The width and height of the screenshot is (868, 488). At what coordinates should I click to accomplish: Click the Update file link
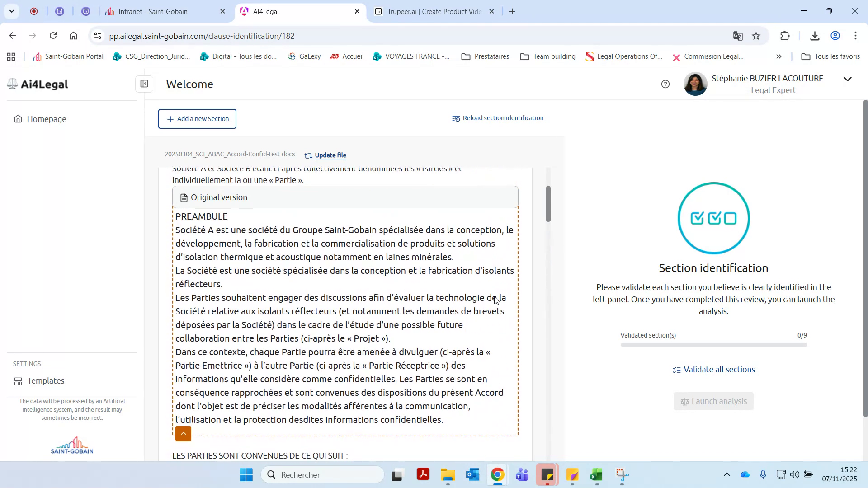(330, 155)
